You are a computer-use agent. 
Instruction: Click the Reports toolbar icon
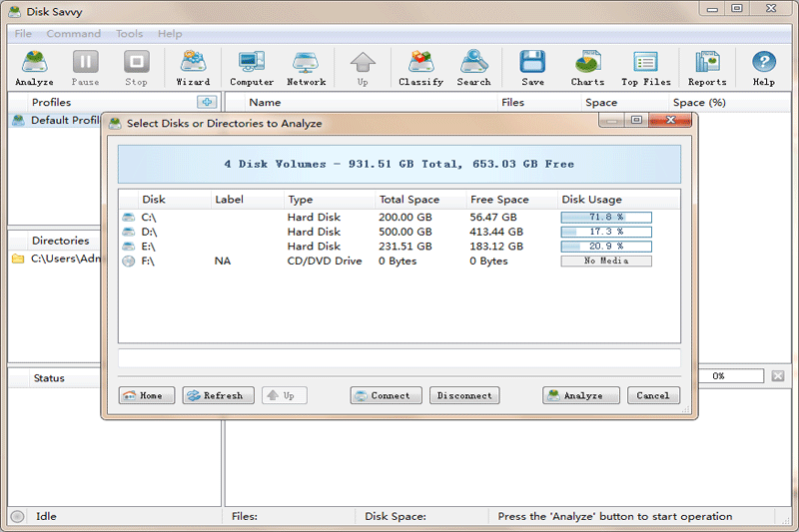[x=707, y=68]
